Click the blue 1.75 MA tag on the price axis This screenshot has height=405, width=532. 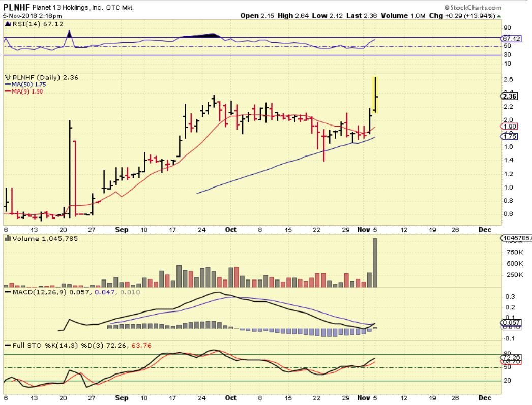pos(509,137)
